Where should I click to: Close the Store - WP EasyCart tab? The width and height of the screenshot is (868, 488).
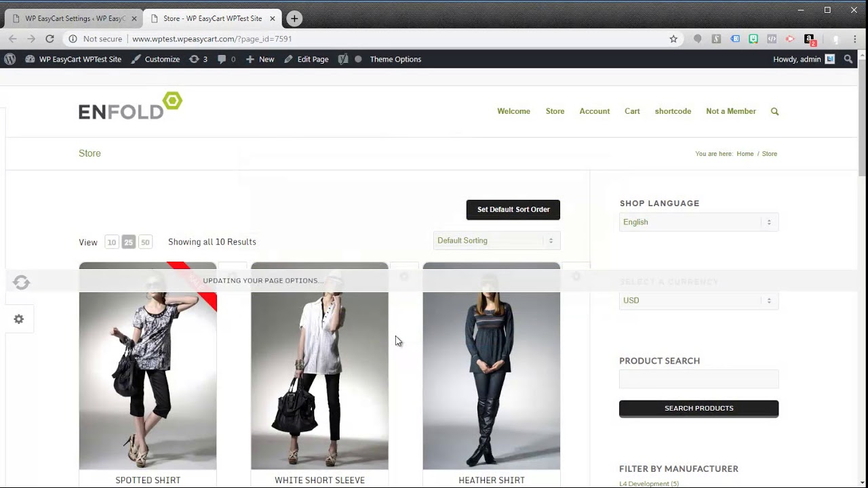271,18
